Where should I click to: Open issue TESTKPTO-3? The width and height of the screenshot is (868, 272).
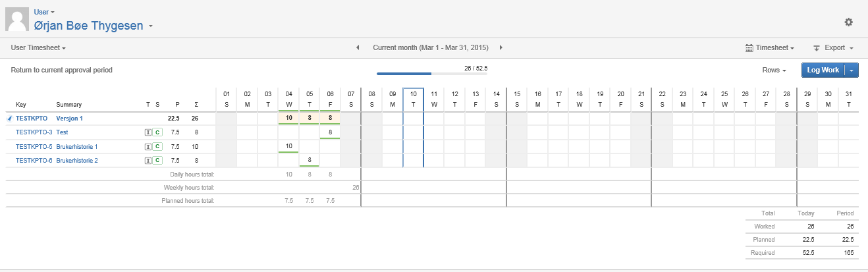[x=34, y=132]
